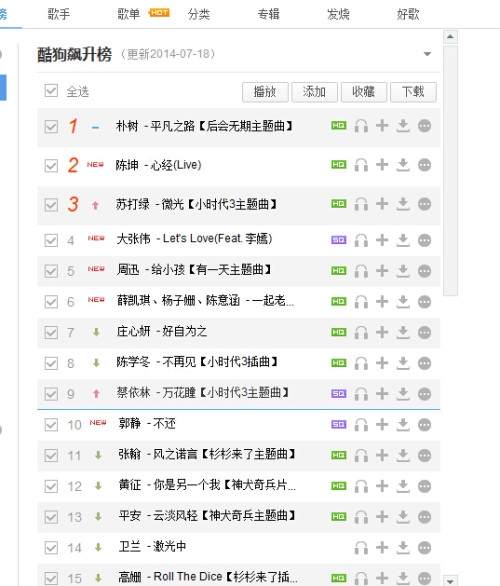This screenshot has width=500, height=586.
Task: Open more options for 卫兰 激光中
Action: pyautogui.click(x=424, y=548)
